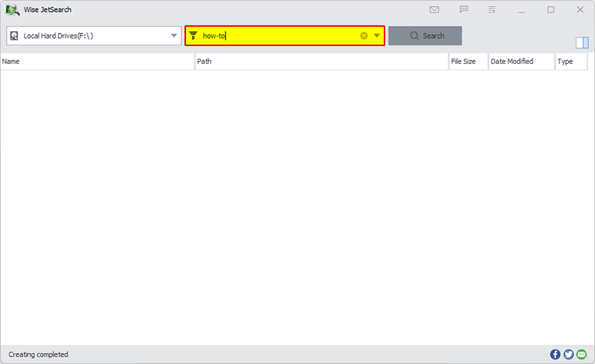The width and height of the screenshot is (595, 364).
Task: Sort by Date Modified column header
Action: point(522,62)
